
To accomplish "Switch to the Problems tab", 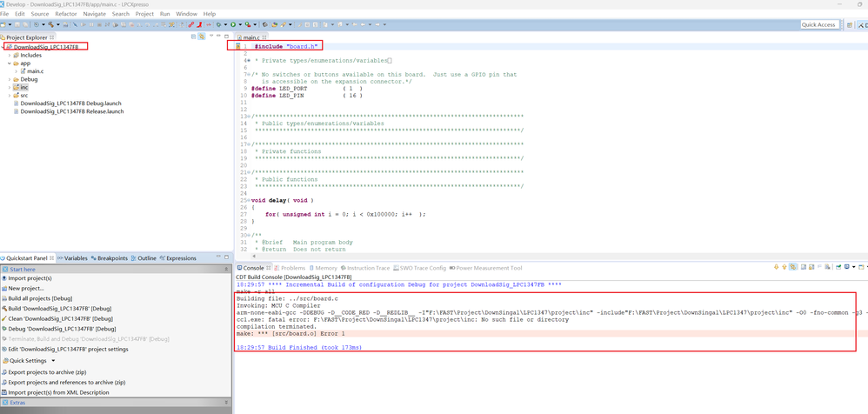I will 290,268.
